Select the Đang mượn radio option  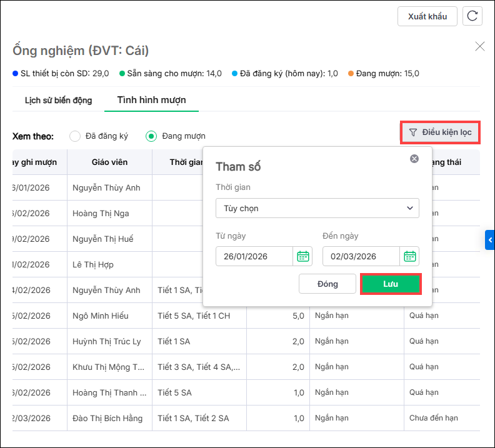[x=151, y=136]
